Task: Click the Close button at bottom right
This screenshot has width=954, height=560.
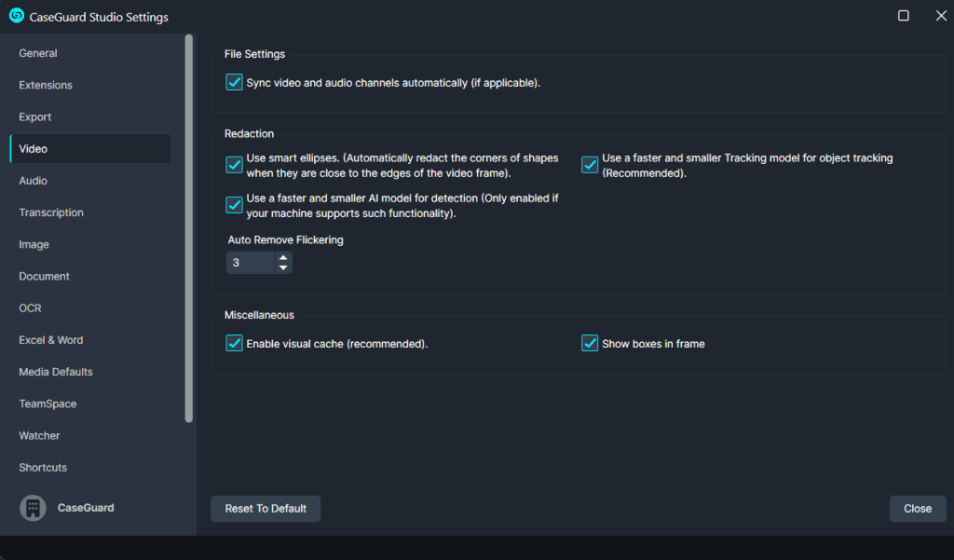Action: (x=917, y=509)
